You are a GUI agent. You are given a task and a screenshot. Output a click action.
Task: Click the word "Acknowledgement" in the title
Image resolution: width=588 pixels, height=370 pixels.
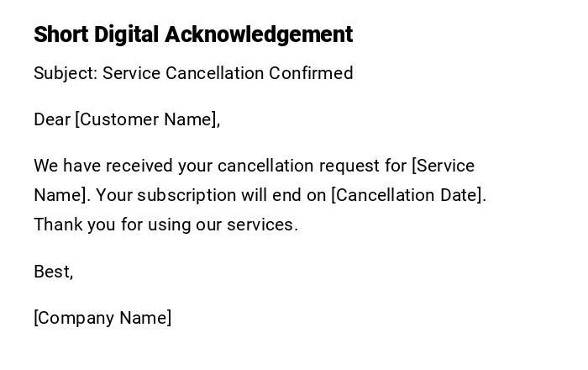[x=259, y=34]
